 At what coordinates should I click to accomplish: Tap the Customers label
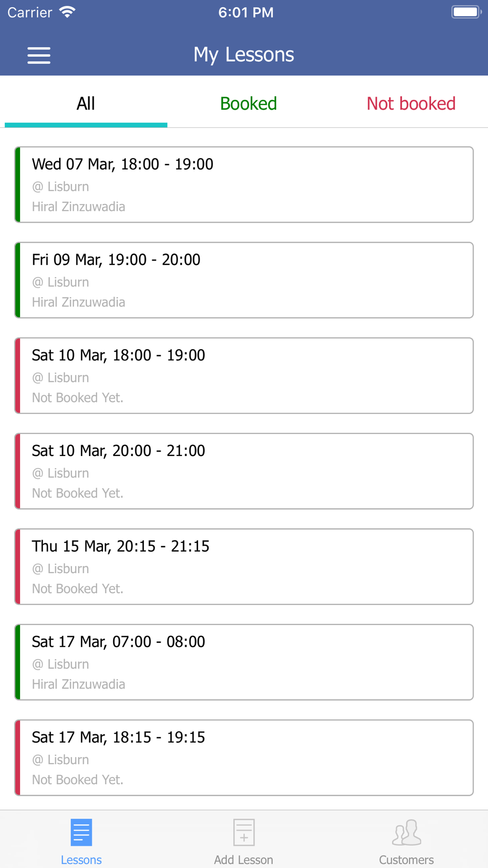click(406, 860)
